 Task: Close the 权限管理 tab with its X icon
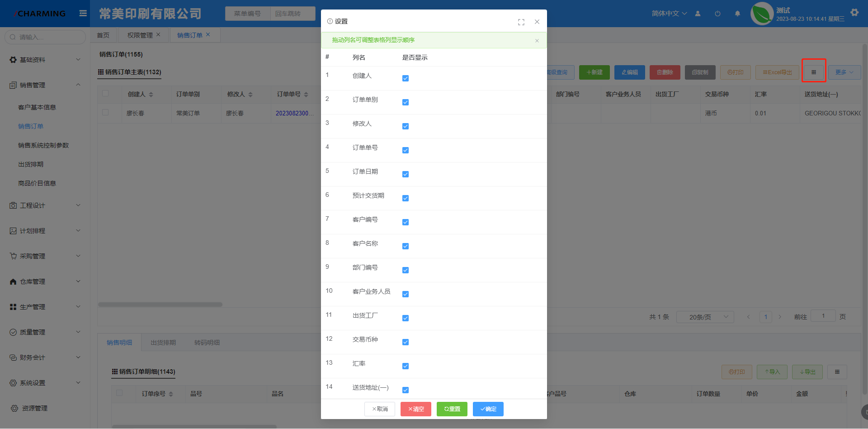tap(158, 34)
